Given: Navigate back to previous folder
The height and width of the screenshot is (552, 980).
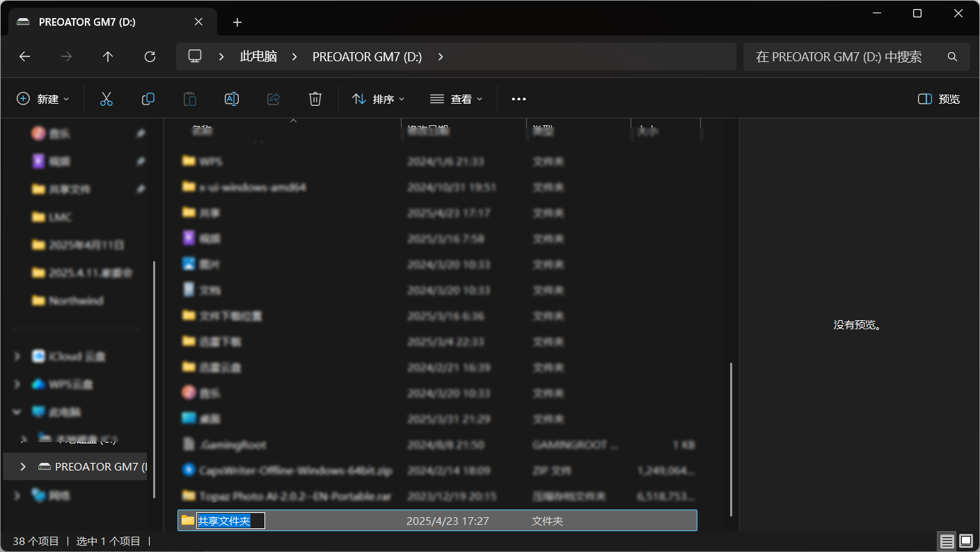Looking at the screenshot, I should click(x=25, y=56).
